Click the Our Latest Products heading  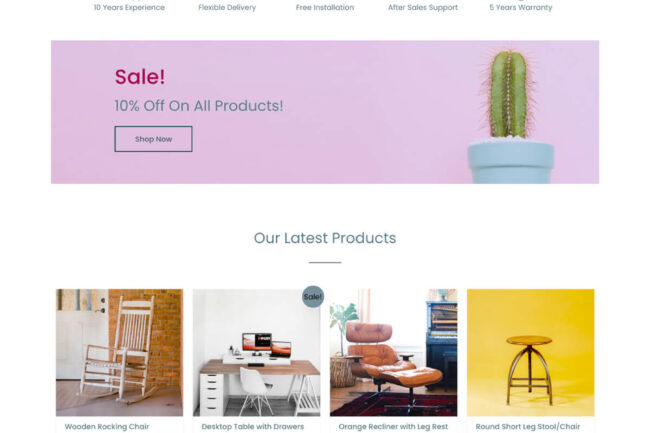[325, 238]
